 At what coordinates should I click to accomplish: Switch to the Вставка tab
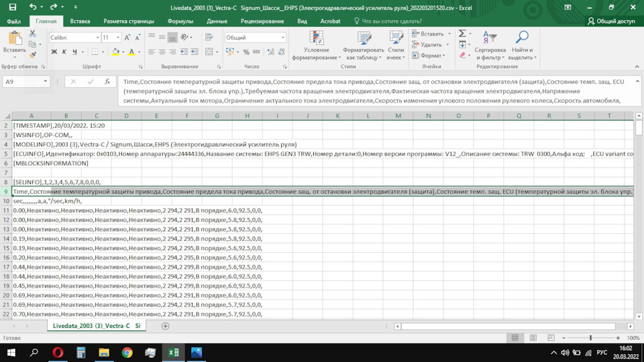[x=80, y=21]
